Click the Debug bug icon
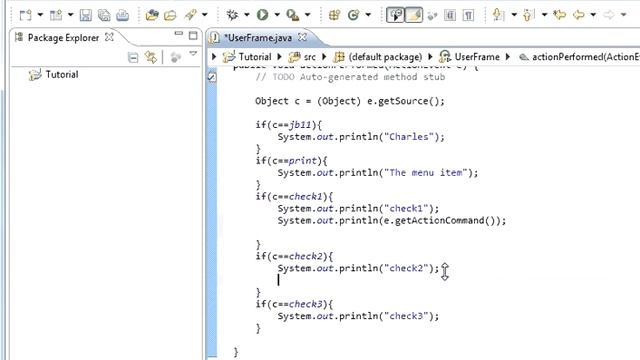Viewport: 640px width, 360px height. [232, 15]
